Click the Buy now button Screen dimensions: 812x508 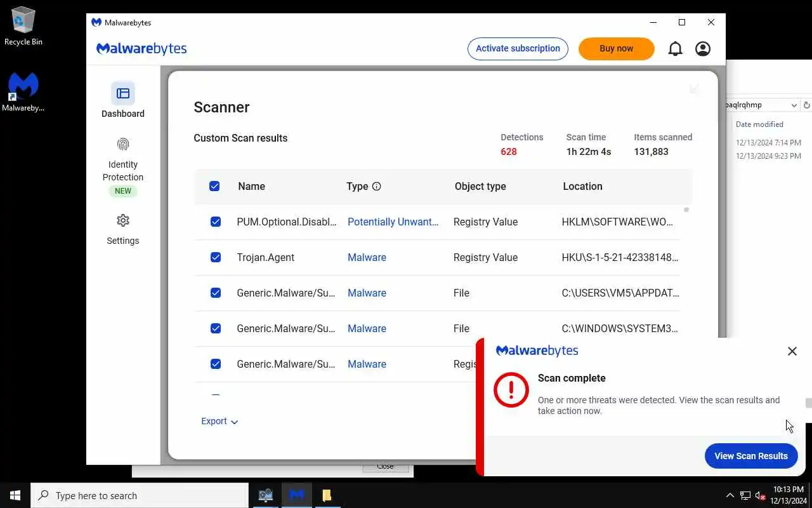(616, 48)
